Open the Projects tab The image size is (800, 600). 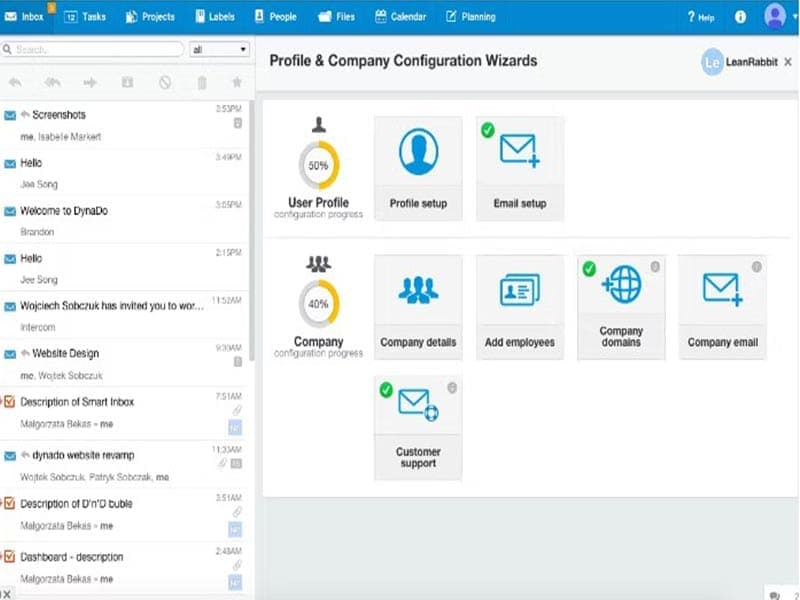pyautogui.click(x=150, y=17)
